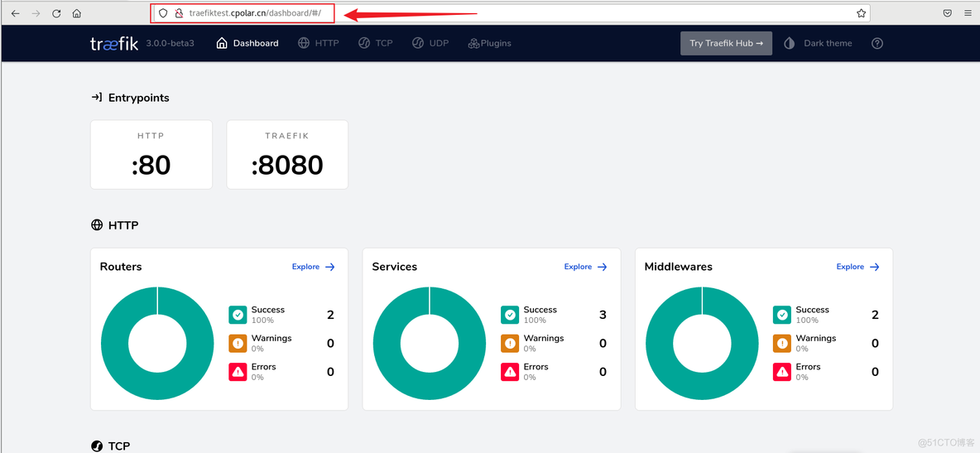Click the insecure connection lock icon

pyautogui.click(x=178, y=13)
